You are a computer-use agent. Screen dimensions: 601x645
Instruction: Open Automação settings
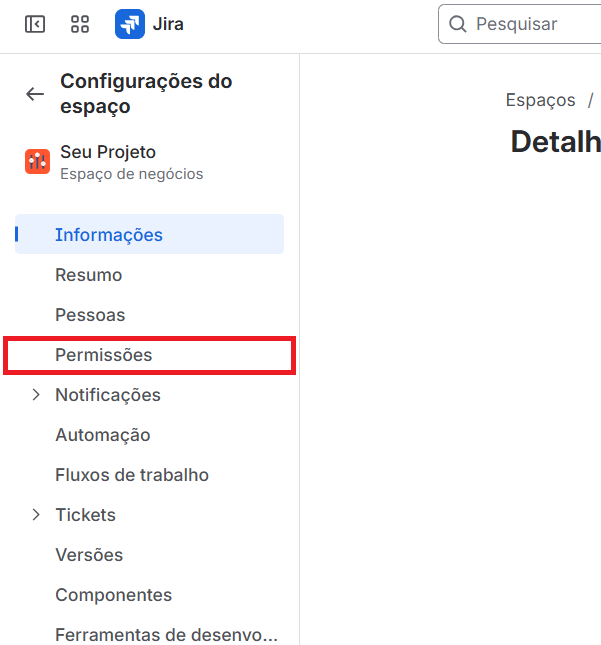pos(103,435)
